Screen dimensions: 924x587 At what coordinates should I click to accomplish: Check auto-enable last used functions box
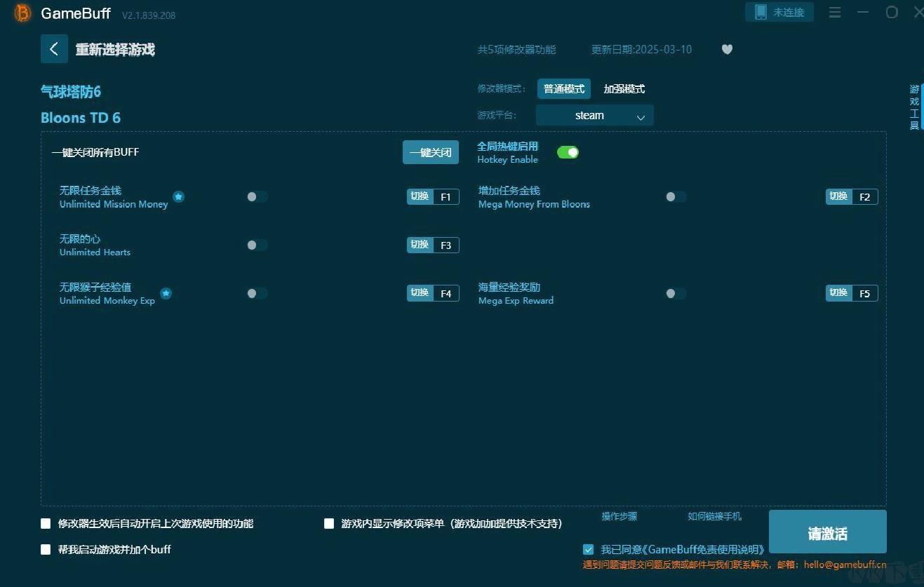[x=46, y=523]
